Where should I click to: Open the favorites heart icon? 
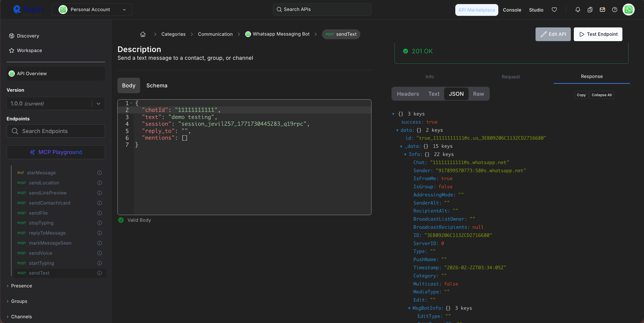(554, 9)
